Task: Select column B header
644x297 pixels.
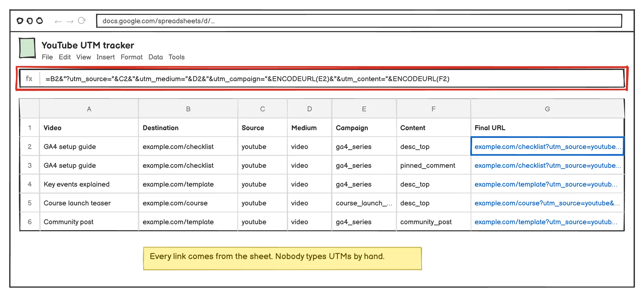Action: [x=188, y=109]
